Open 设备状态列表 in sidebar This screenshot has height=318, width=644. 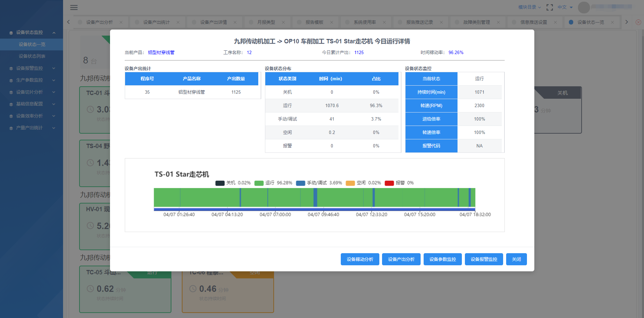coord(32,56)
